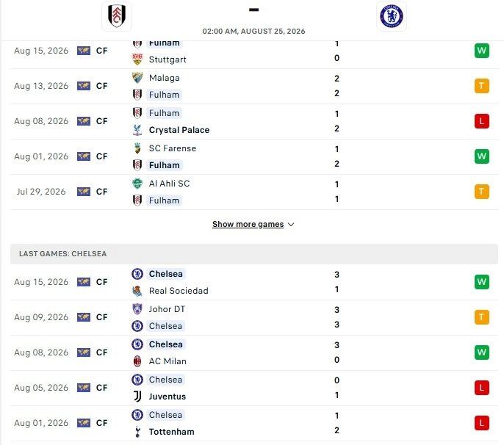Click the SC Farense club badge
Viewport: 504px width, 445px height.
coord(137,148)
